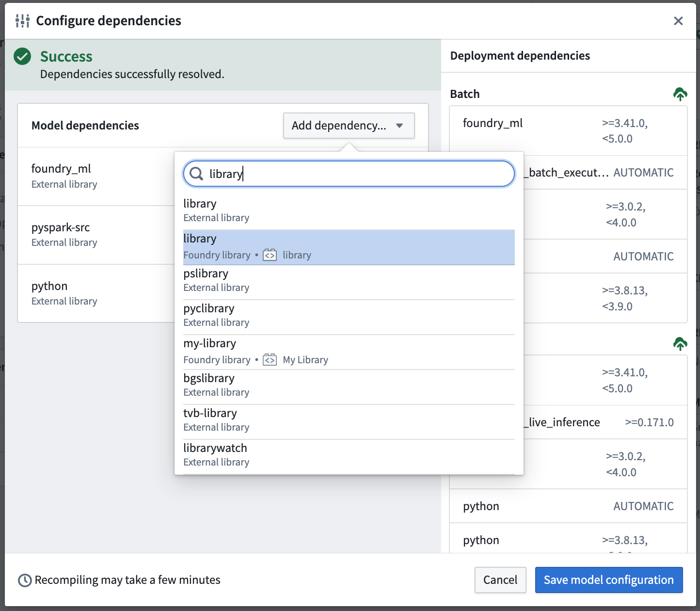This screenshot has width=700, height=611.
Task: Choose pslibrary from the results
Action: coord(349,282)
